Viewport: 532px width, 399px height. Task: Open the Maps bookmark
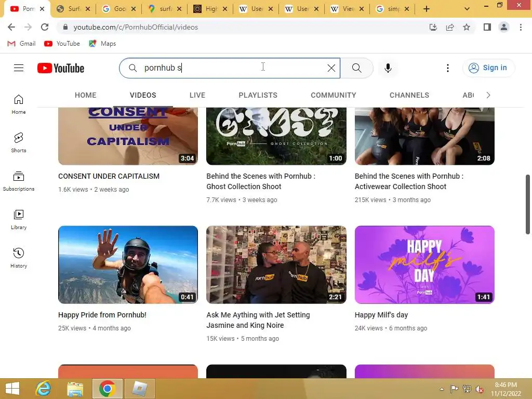coord(102,44)
